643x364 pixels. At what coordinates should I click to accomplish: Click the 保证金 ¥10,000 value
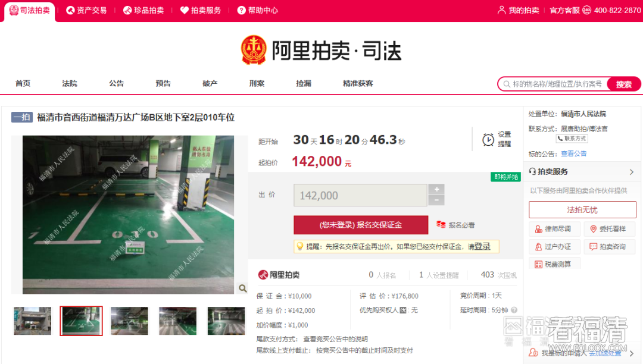(x=299, y=296)
